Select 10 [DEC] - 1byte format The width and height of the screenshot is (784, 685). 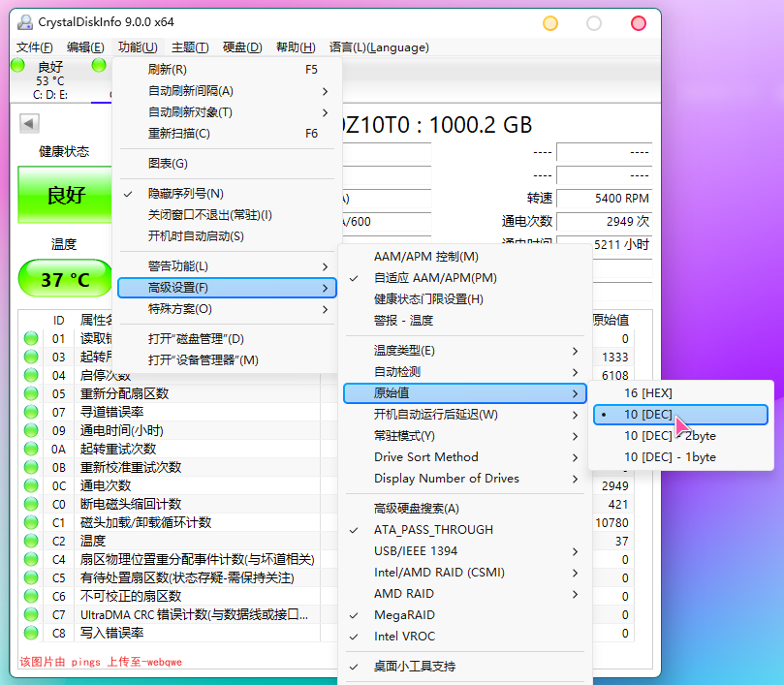680,457
